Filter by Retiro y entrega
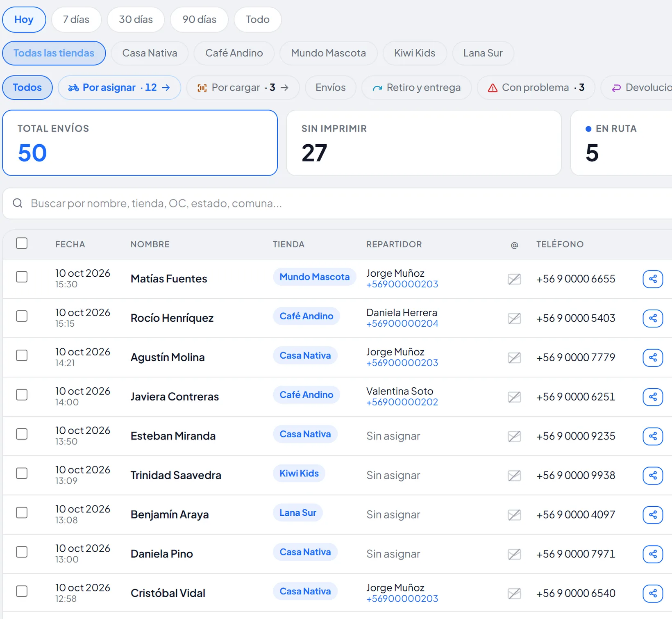The width and height of the screenshot is (672, 619). point(417,88)
